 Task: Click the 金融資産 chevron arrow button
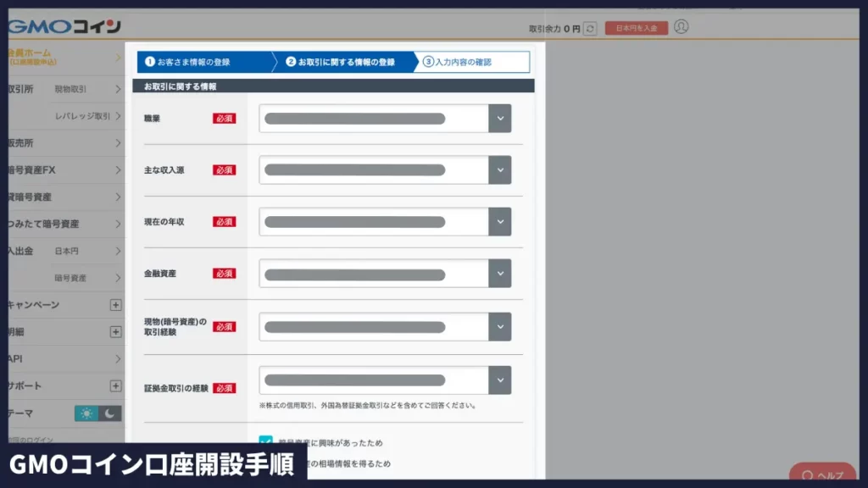500,274
